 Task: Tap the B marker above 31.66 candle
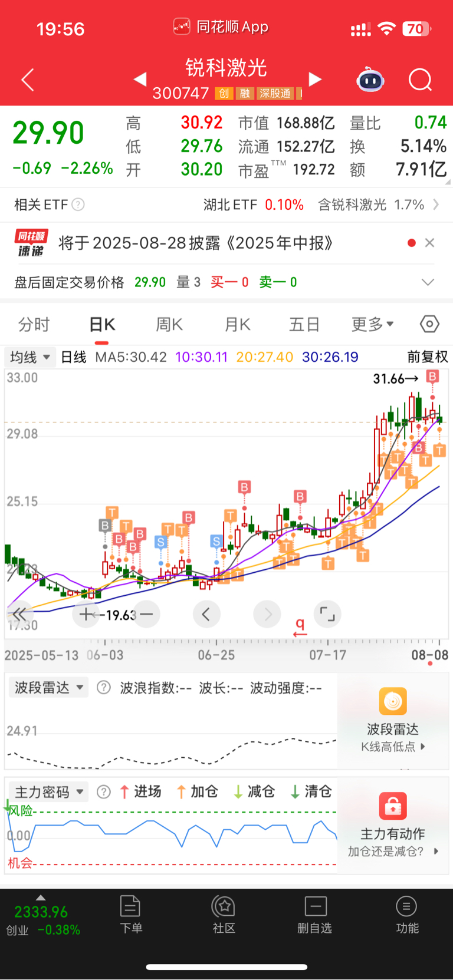tap(433, 376)
